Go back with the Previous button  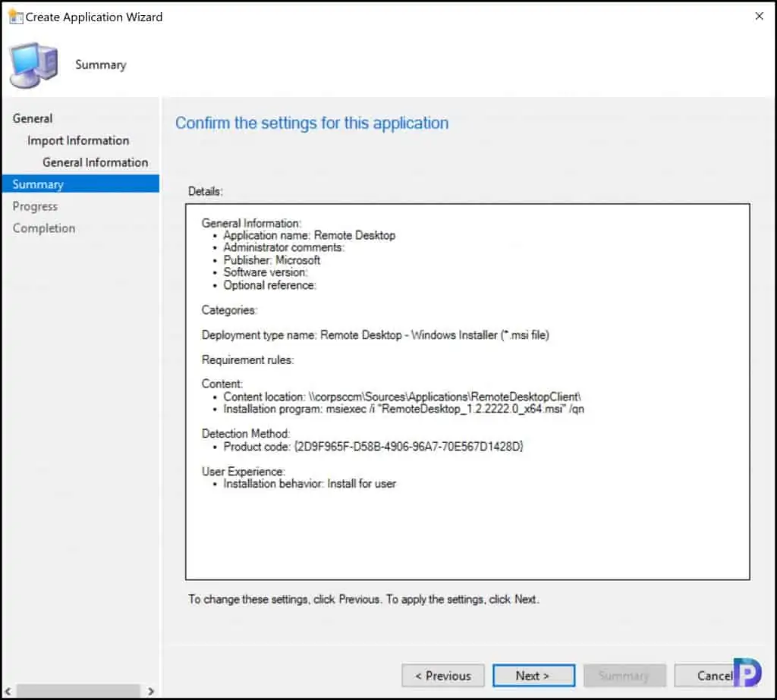pos(443,676)
